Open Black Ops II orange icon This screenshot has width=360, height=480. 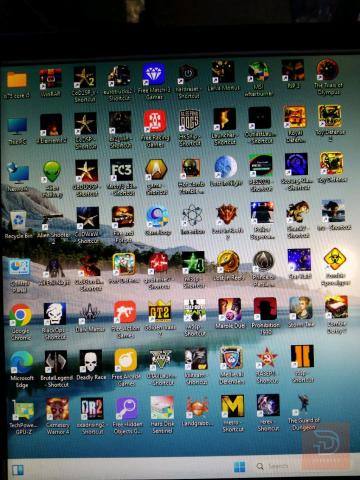pos(302,356)
